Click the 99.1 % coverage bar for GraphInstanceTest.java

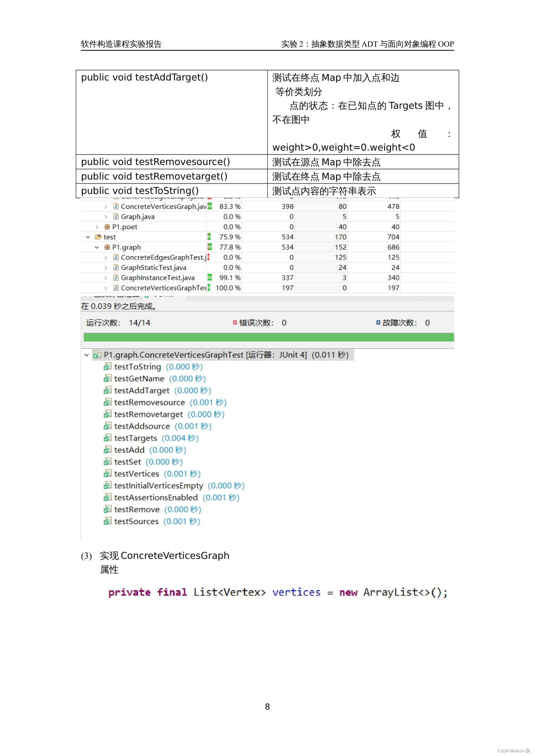pyautogui.click(x=210, y=278)
